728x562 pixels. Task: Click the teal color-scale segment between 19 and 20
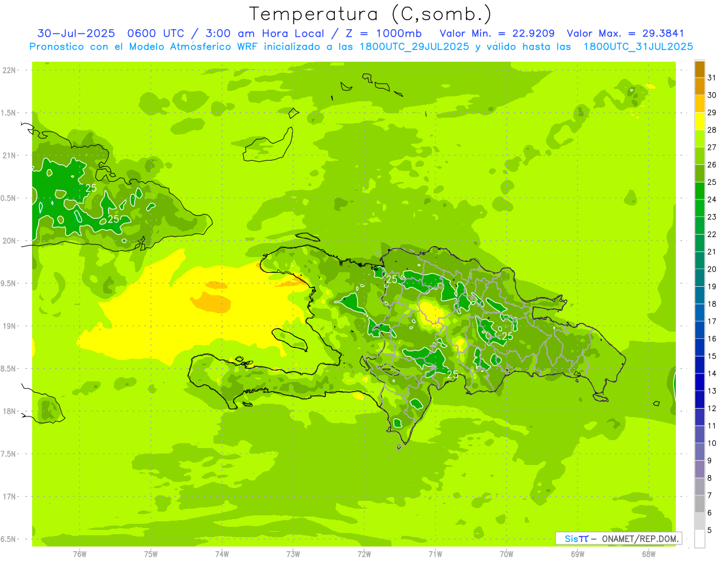click(699, 278)
